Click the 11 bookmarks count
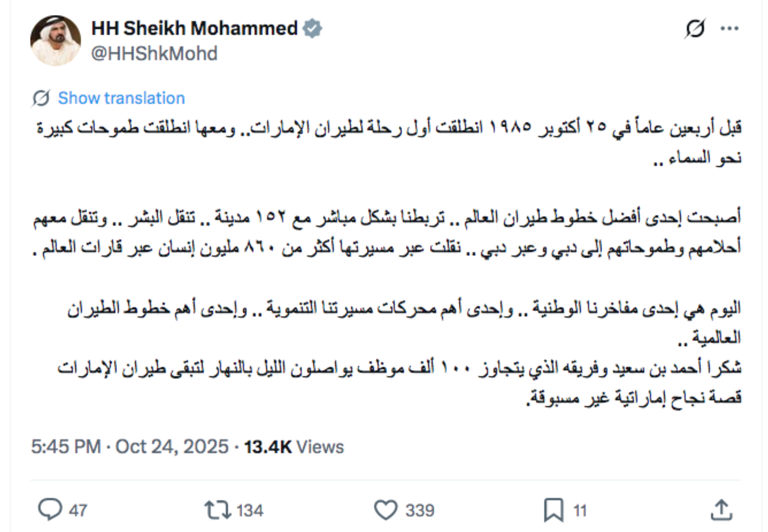The height and width of the screenshot is (532, 768). tap(580, 510)
